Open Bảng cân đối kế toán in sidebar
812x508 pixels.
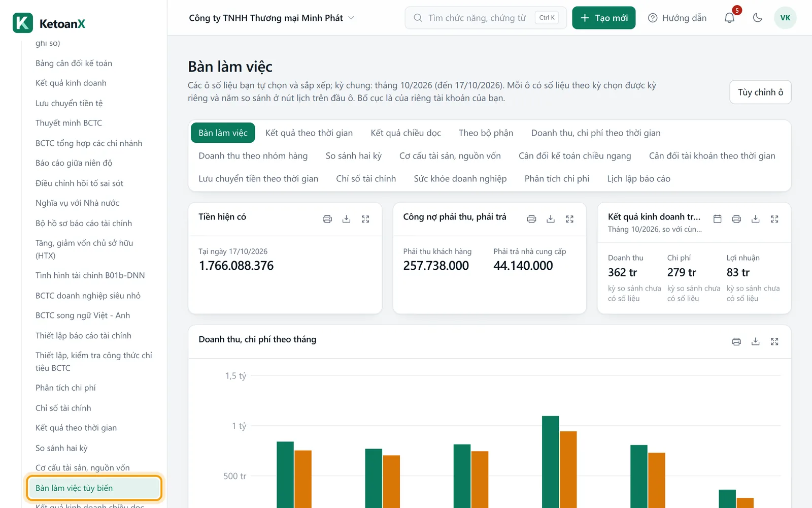94,63
